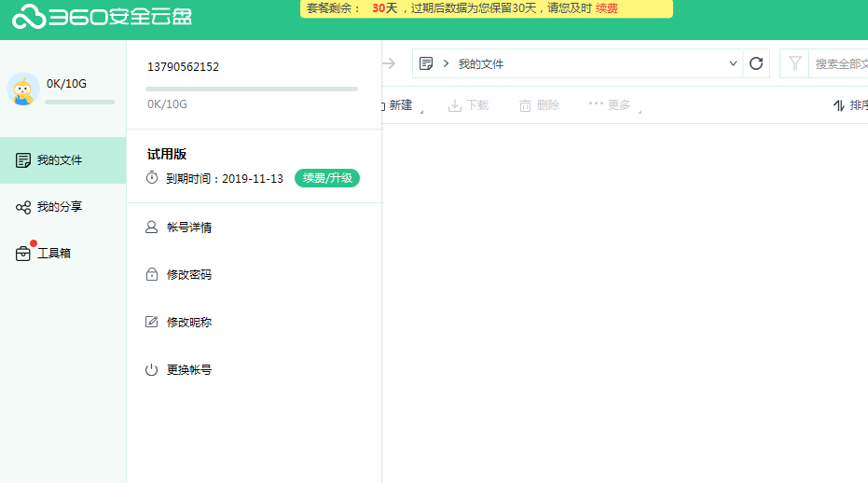
Task: Click the refresh icon beside path bar
Action: tap(756, 63)
